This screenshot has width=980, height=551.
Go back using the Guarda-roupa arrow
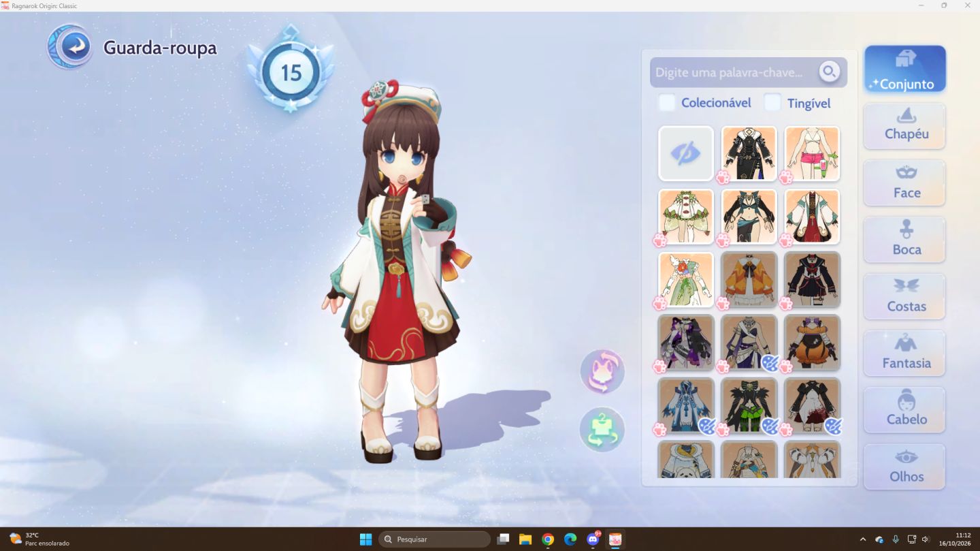pos(70,46)
